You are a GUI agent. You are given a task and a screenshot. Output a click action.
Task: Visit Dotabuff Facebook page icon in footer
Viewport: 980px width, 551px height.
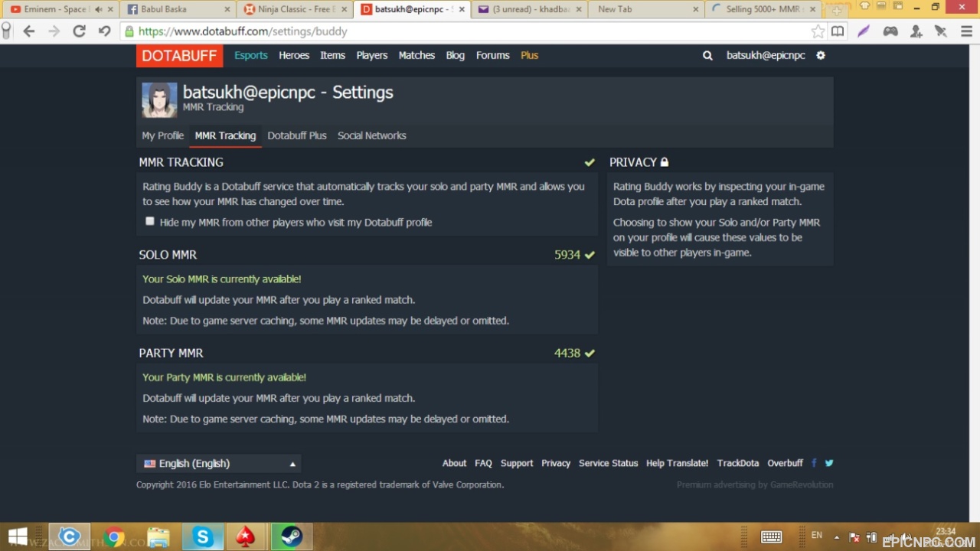tap(814, 463)
